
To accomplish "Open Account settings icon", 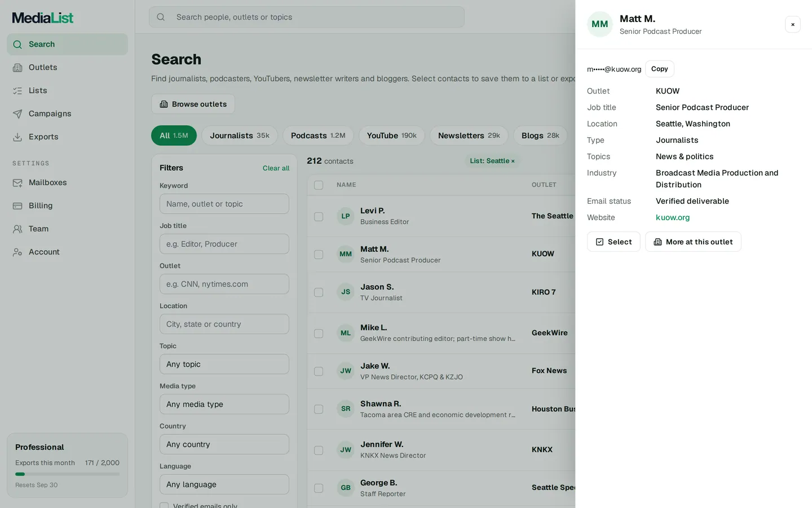I will click(x=17, y=252).
